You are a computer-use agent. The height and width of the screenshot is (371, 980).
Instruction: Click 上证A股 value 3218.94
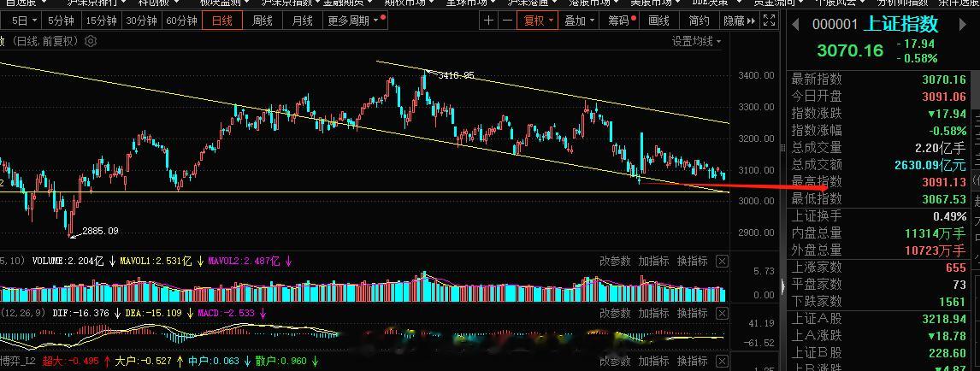coord(944,319)
